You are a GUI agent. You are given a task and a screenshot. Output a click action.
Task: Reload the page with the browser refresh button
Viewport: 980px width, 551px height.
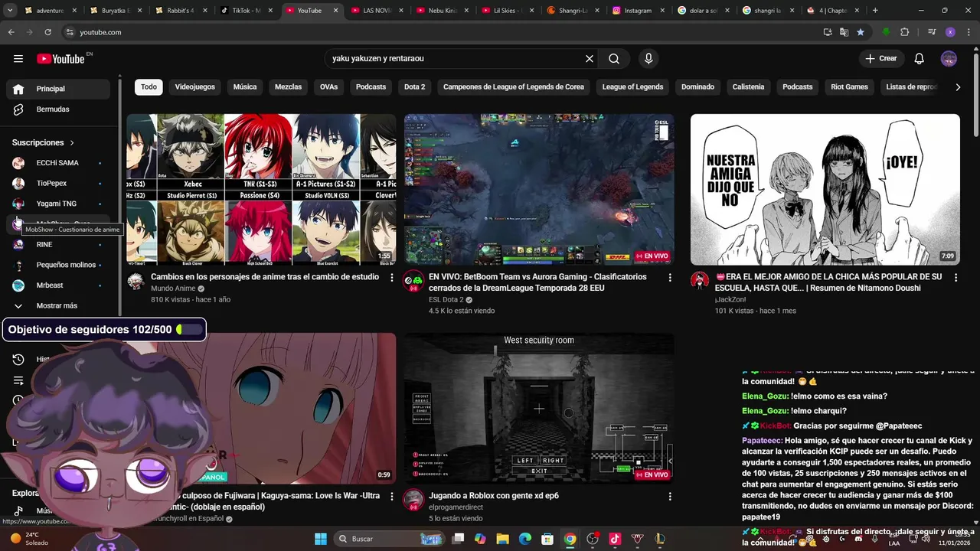point(47,32)
